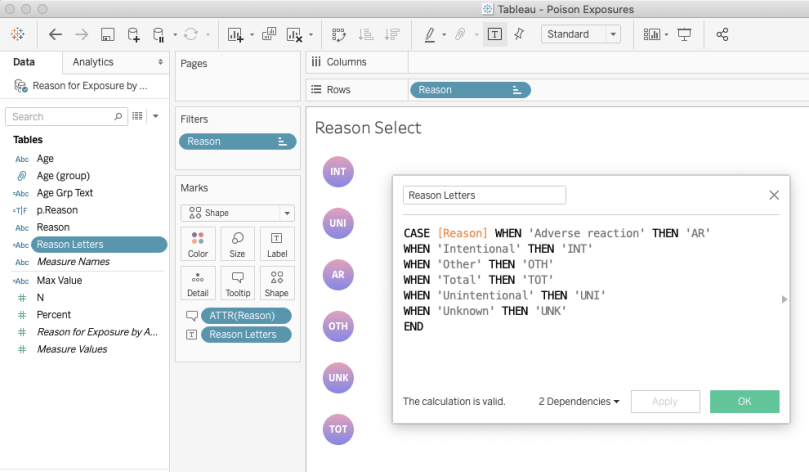Click the Undo back arrow in toolbar
Screen dimensions: 809x472
56,34
